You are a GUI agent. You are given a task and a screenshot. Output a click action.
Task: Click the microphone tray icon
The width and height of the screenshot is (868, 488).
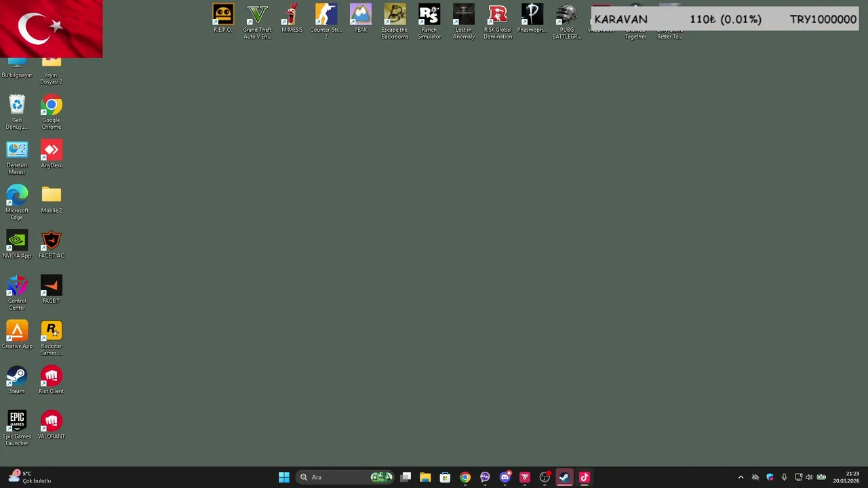784,477
